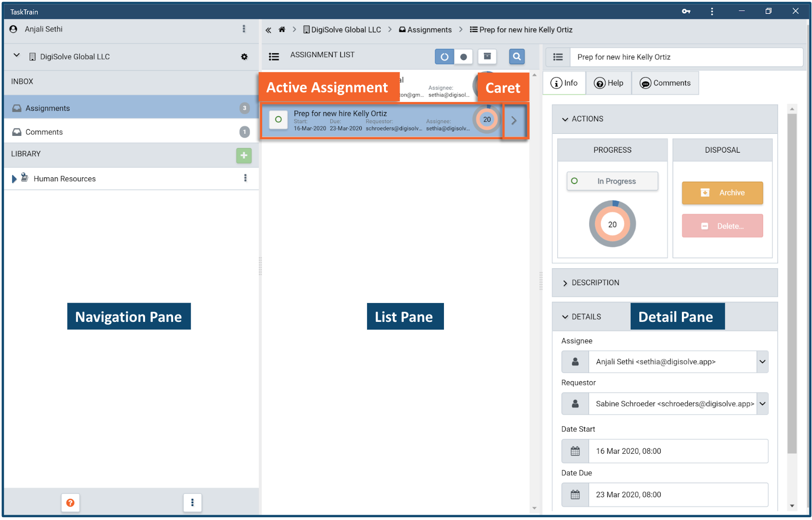Switch to the Help tab

(x=608, y=83)
